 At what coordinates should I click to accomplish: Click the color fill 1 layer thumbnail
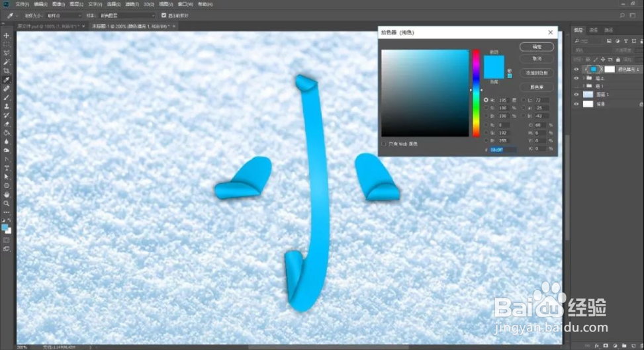click(x=594, y=69)
